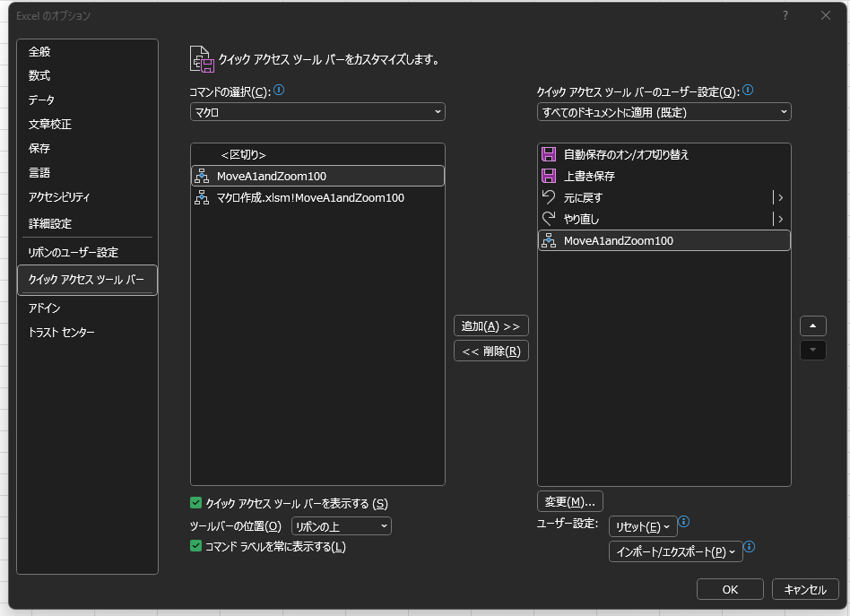
Task: Click the 追加(A) >> button
Action: coord(491,325)
